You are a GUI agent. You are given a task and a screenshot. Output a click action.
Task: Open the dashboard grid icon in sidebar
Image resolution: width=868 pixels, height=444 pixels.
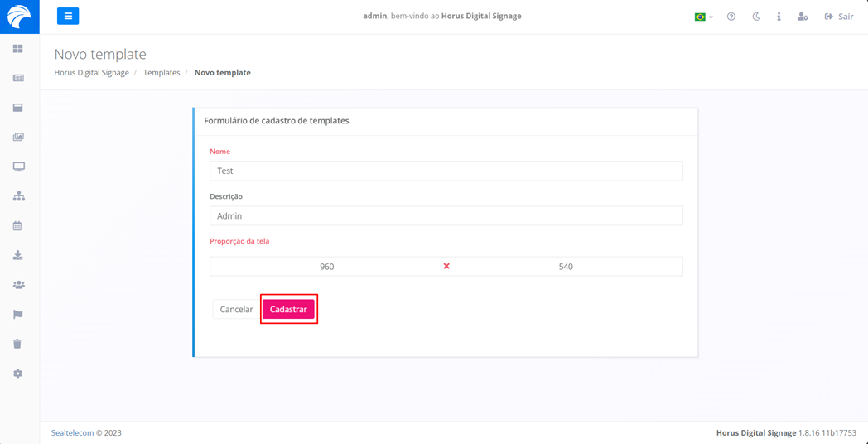[x=18, y=49]
